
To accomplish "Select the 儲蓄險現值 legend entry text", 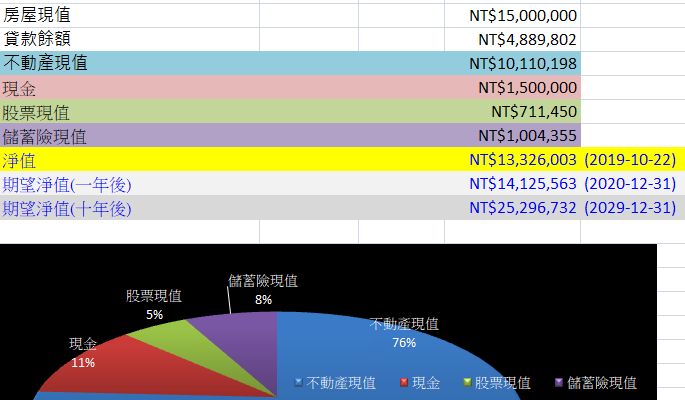I will [x=602, y=383].
